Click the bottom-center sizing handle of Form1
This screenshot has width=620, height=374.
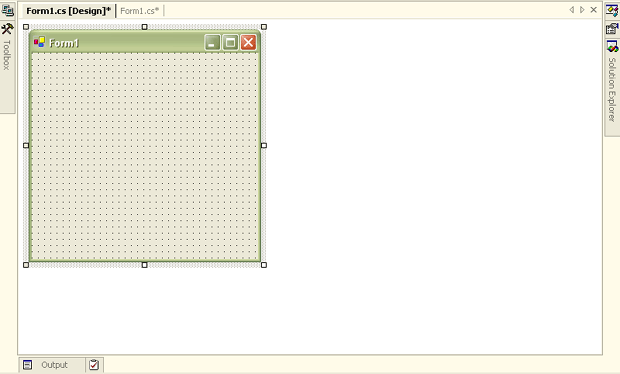[x=144, y=264]
